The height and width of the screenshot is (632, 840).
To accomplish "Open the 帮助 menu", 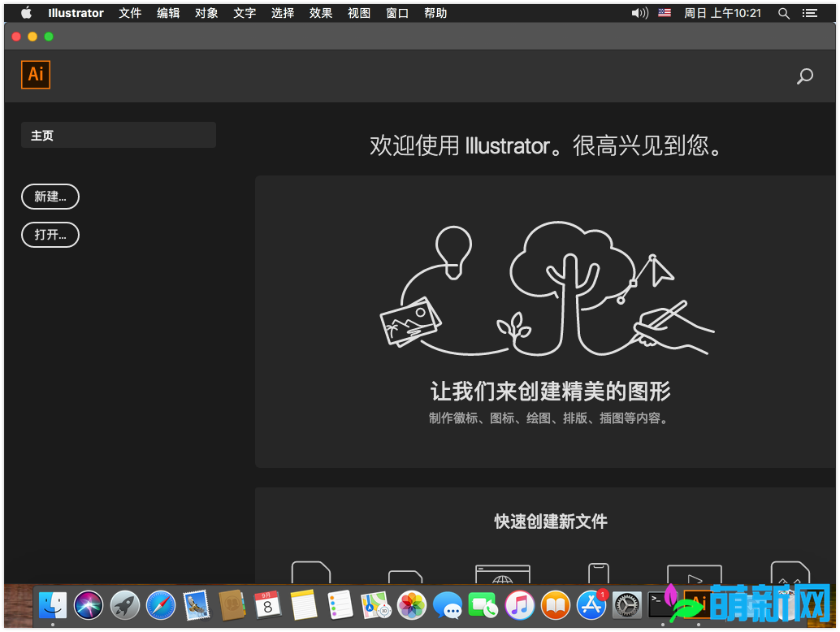I will 435,13.
